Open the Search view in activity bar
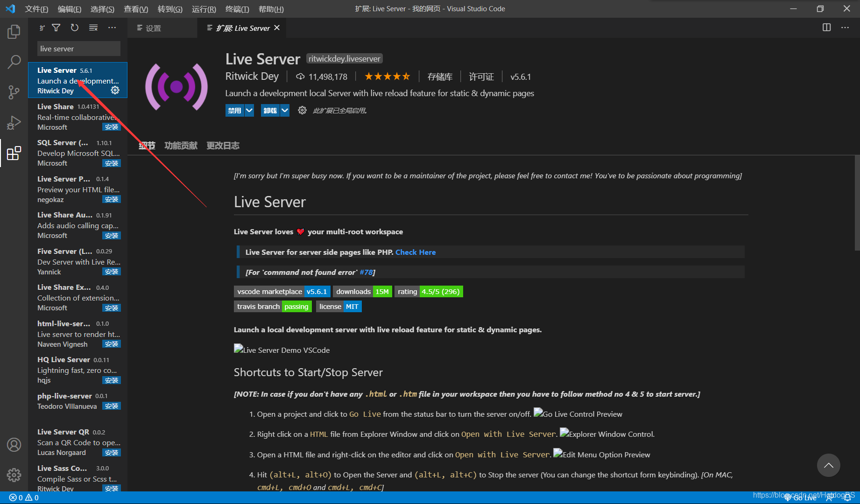The height and width of the screenshot is (504, 860). (x=14, y=62)
